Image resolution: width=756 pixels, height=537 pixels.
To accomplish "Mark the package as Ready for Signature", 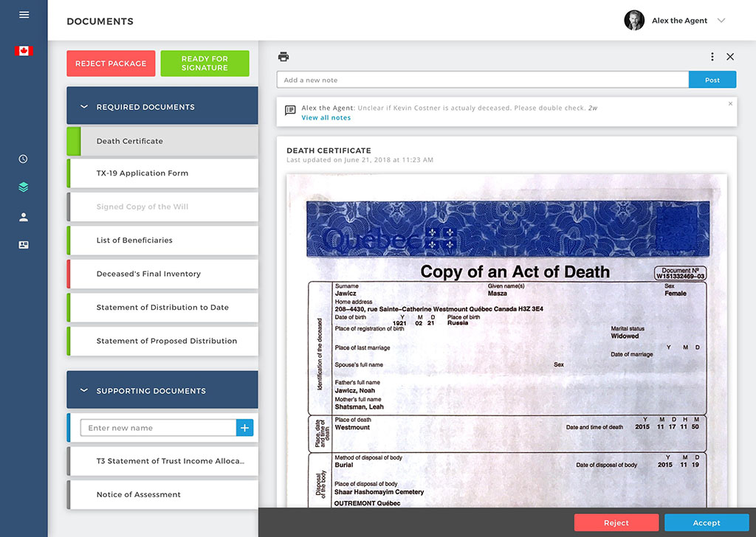I will pyautogui.click(x=205, y=63).
